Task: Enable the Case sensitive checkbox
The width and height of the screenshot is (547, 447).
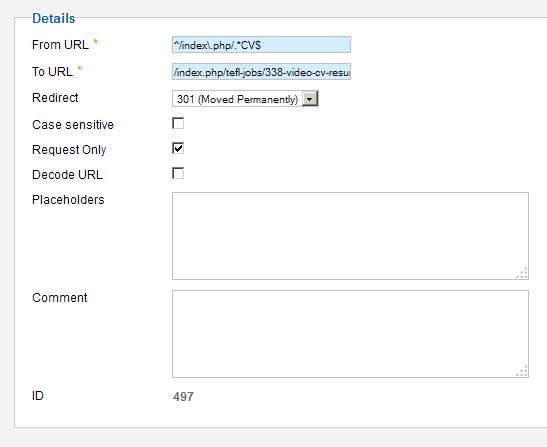Action: 178,123
